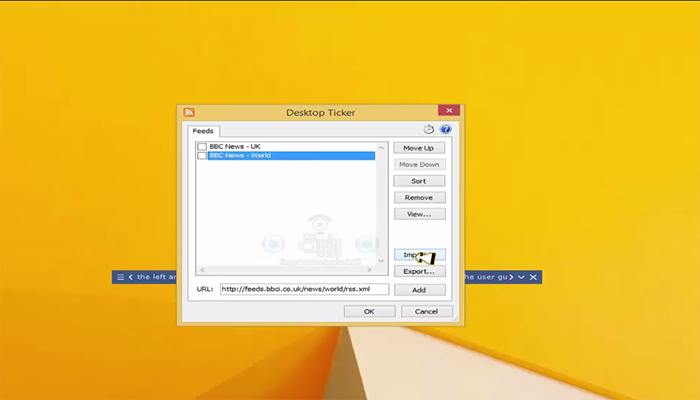Image resolution: width=700 pixels, height=400 pixels.
Task: Click the Move Down button
Action: (419, 165)
